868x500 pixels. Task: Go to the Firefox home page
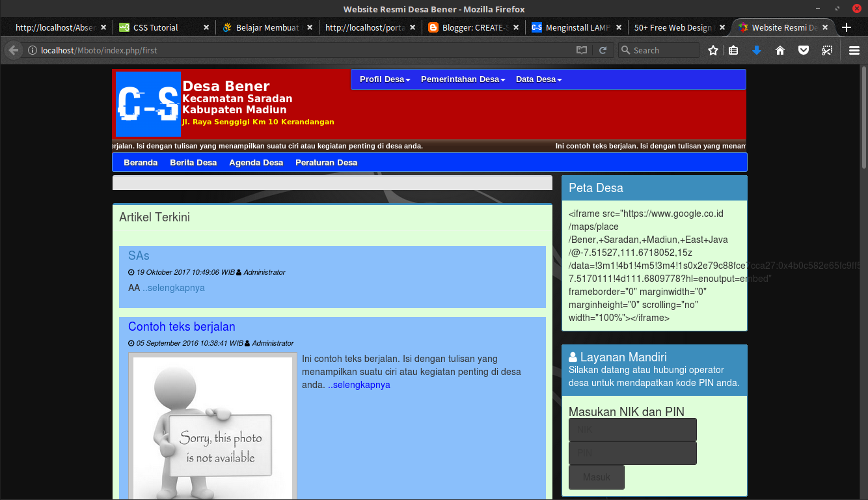[780, 49]
